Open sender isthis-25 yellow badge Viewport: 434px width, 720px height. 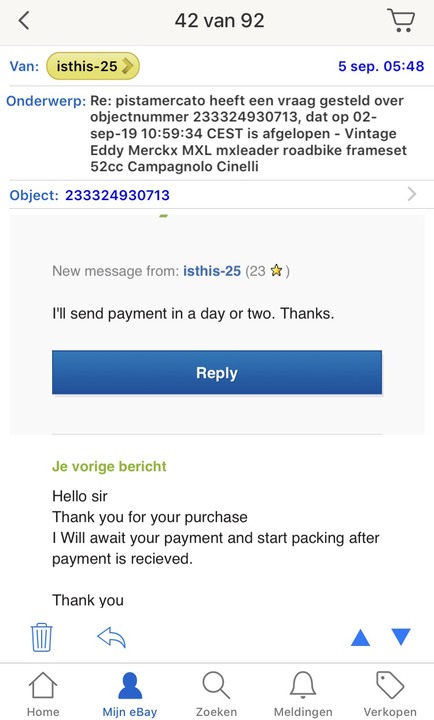tap(93, 66)
